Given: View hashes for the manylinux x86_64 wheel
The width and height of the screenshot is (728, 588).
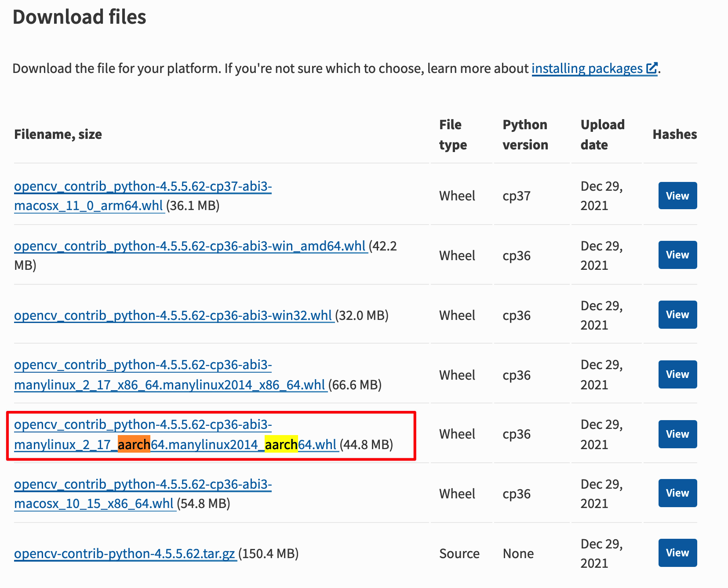Looking at the screenshot, I should [677, 374].
